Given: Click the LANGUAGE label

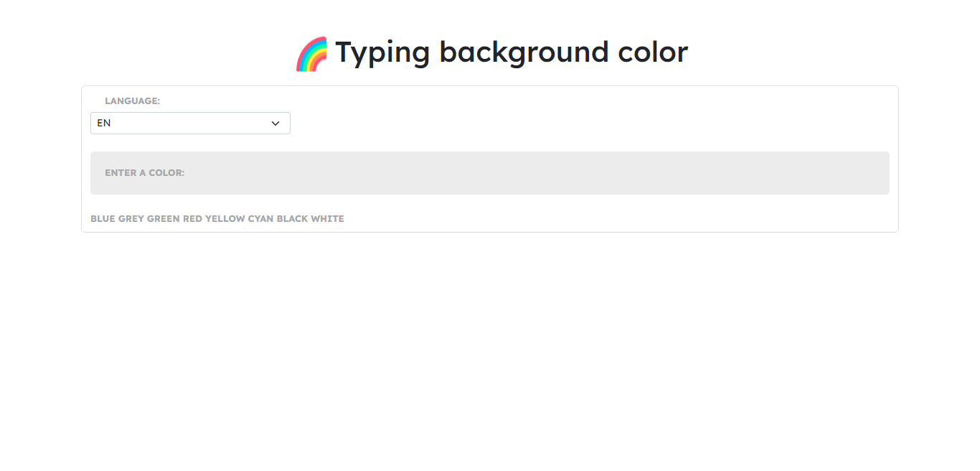Looking at the screenshot, I should [132, 101].
